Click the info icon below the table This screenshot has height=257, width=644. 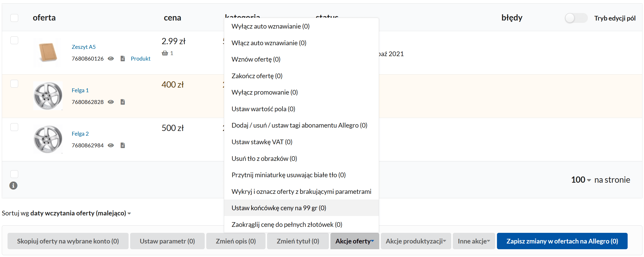pos(13,186)
